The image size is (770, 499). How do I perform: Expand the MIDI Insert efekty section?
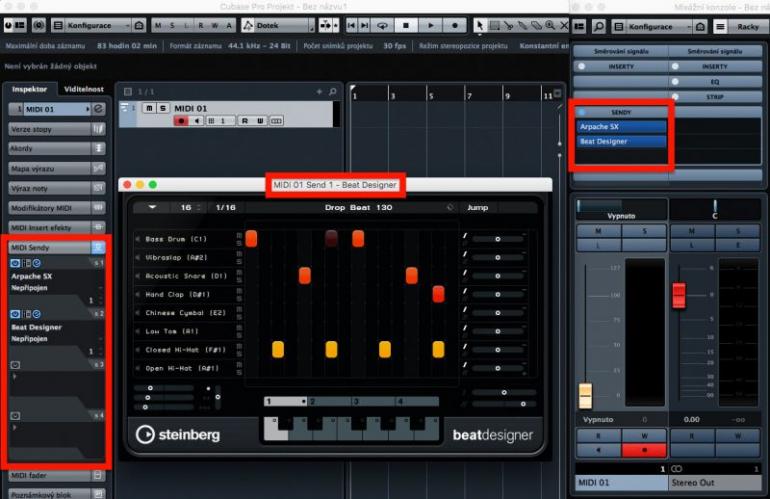(x=56, y=227)
